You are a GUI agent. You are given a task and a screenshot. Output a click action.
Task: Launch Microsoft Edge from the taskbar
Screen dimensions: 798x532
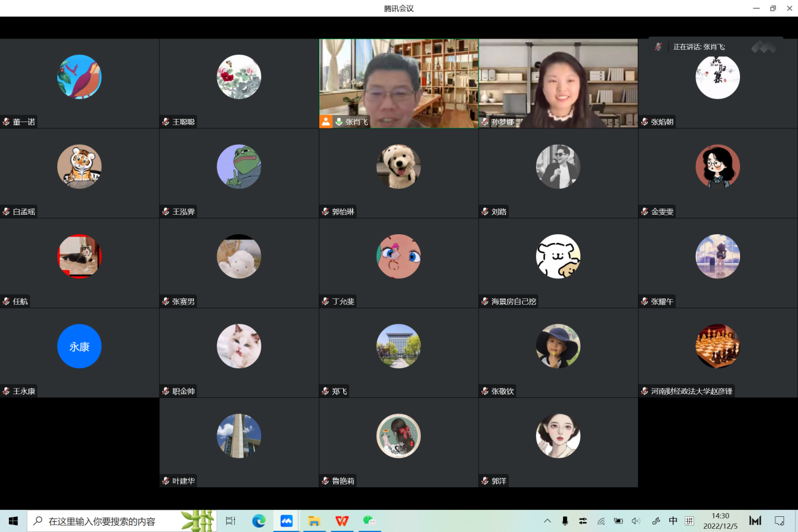259,521
